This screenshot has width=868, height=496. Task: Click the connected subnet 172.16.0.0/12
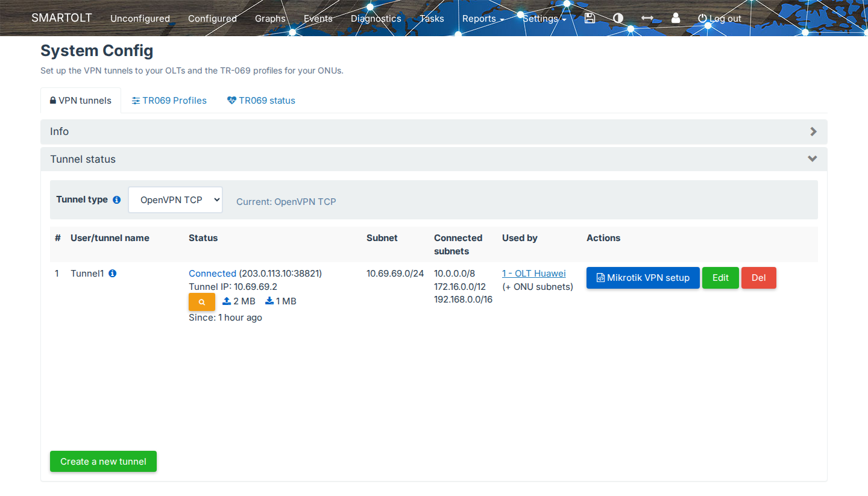point(460,286)
